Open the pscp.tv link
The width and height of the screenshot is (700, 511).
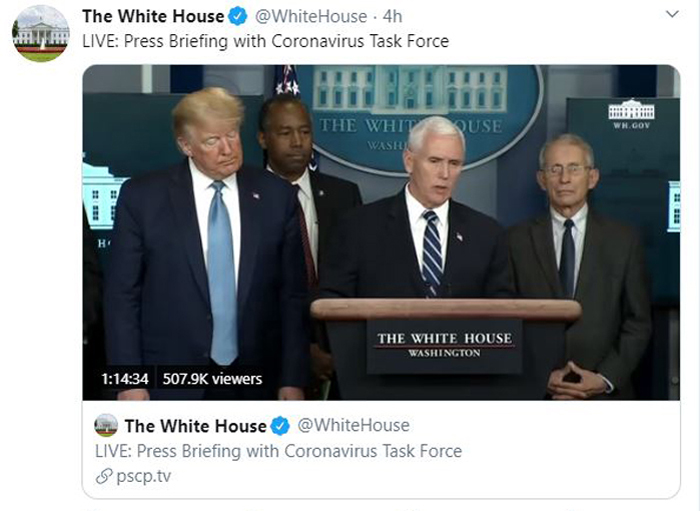[x=143, y=476]
